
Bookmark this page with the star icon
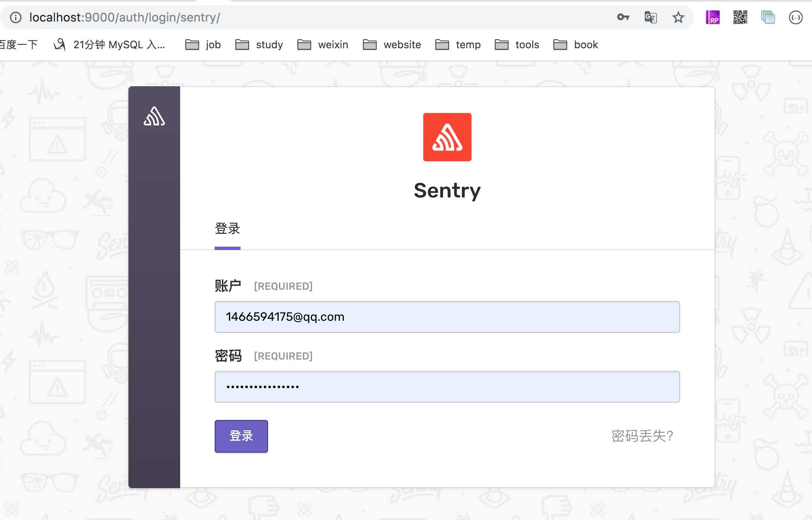tap(678, 17)
